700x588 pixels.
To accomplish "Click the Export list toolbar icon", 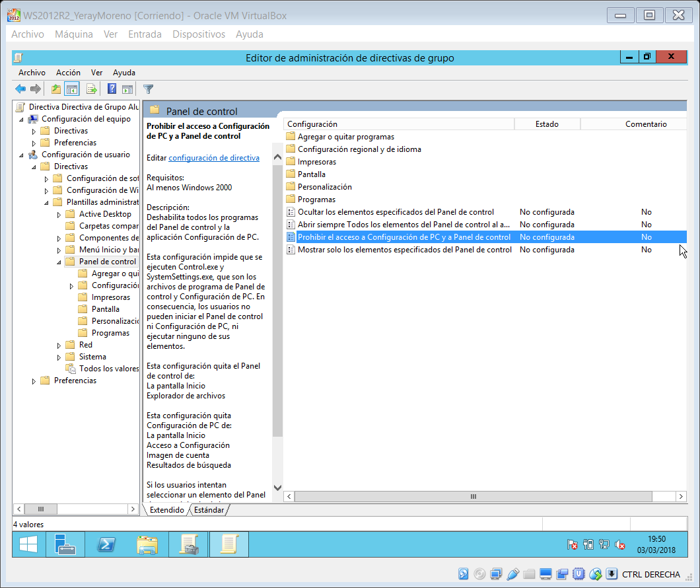I will tap(92, 89).
